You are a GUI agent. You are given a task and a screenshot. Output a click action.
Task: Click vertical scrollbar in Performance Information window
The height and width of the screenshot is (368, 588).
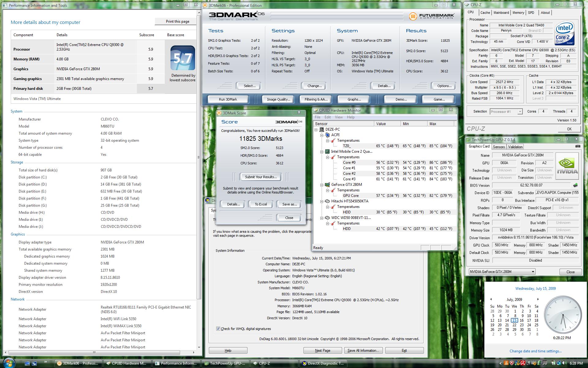pyautogui.click(x=199, y=157)
